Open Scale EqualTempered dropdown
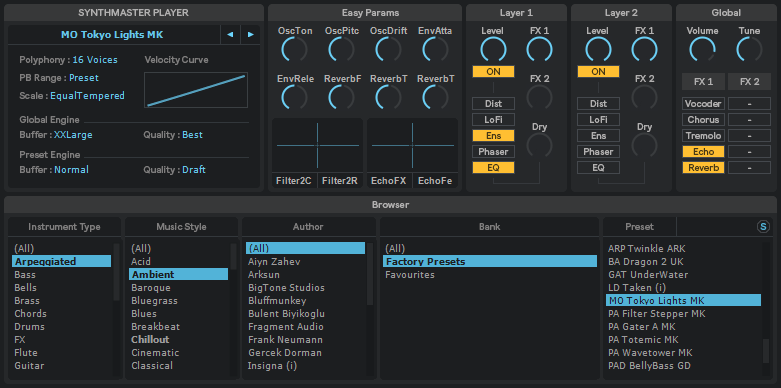Screen dimensions: 781x388 point(87,96)
